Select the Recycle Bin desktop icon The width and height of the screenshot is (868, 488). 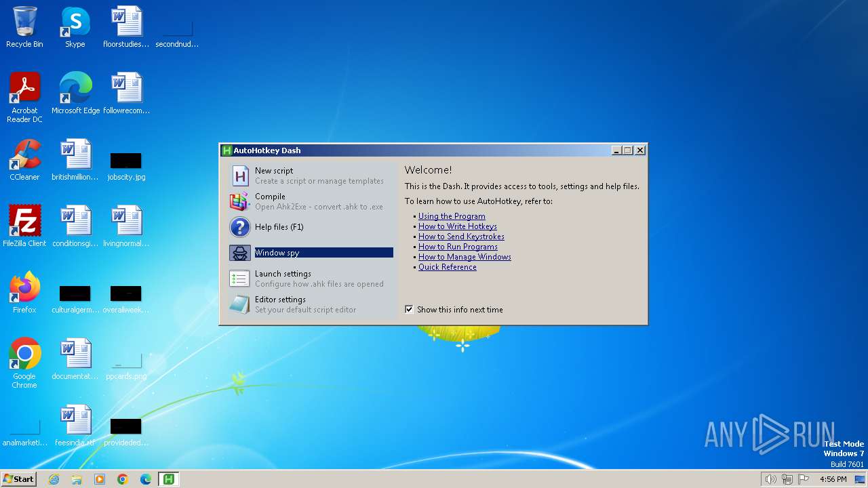click(x=24, y=28)
